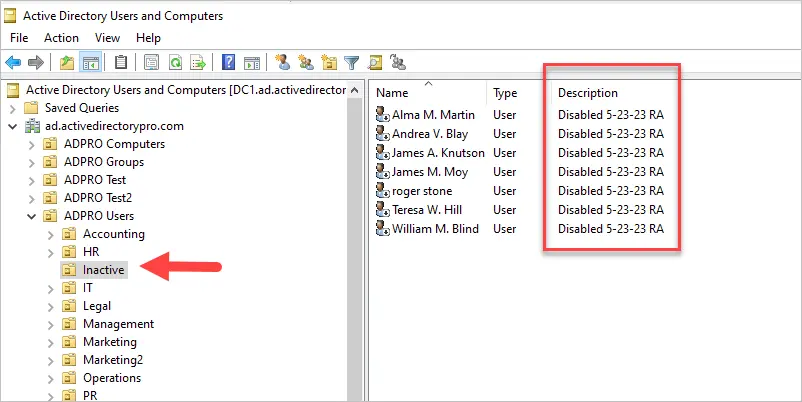Go up one level with folder arrow icon

coord(67,63)
